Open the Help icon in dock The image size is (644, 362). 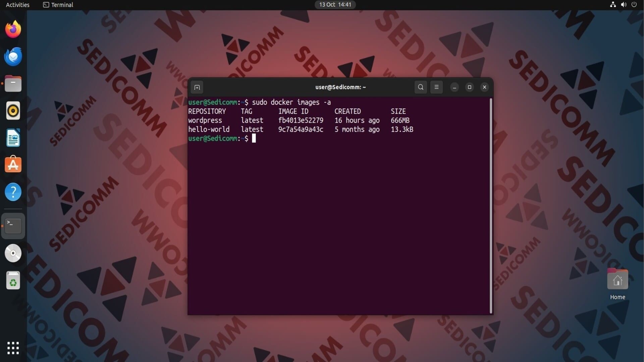point(13,192)
